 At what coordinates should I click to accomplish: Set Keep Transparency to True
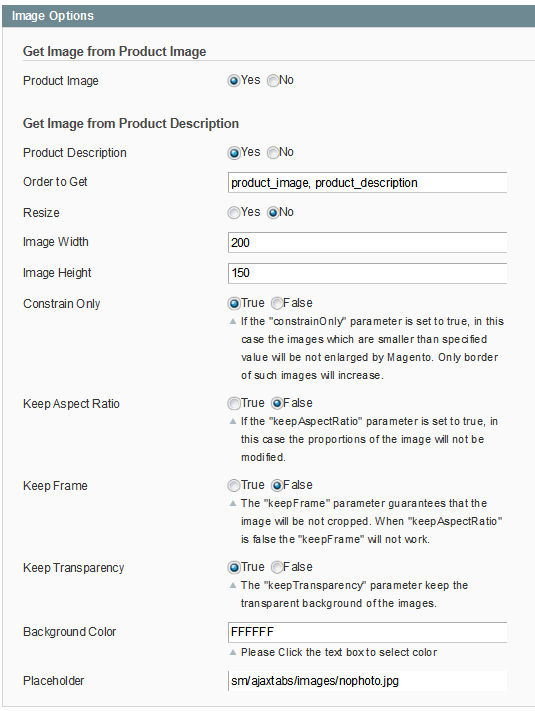click(233, 568)
